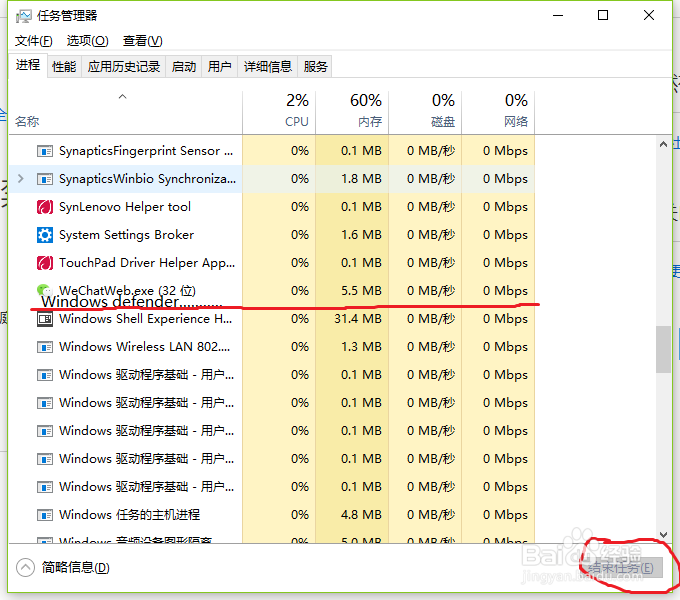Click the scrollbar down arrow
Screen dimensions: 680x600
click(663, 535)
